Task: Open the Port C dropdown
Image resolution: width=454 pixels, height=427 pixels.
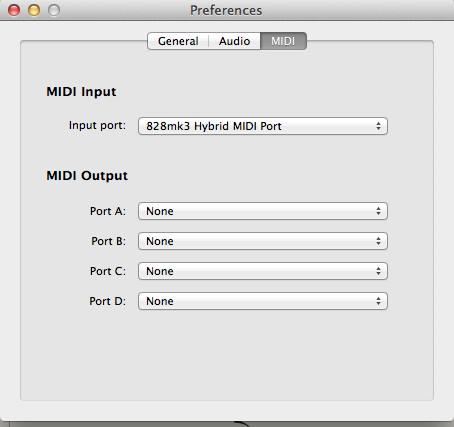Action: 263,271
